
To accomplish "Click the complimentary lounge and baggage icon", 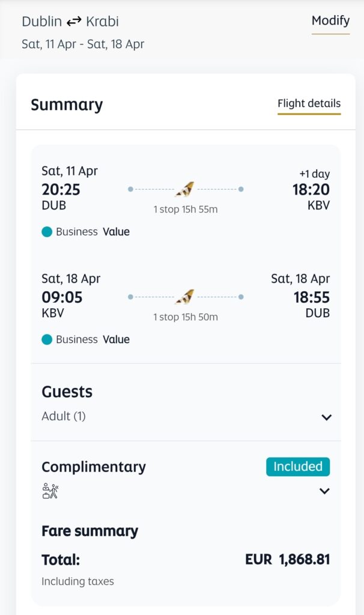I will 50,492.
